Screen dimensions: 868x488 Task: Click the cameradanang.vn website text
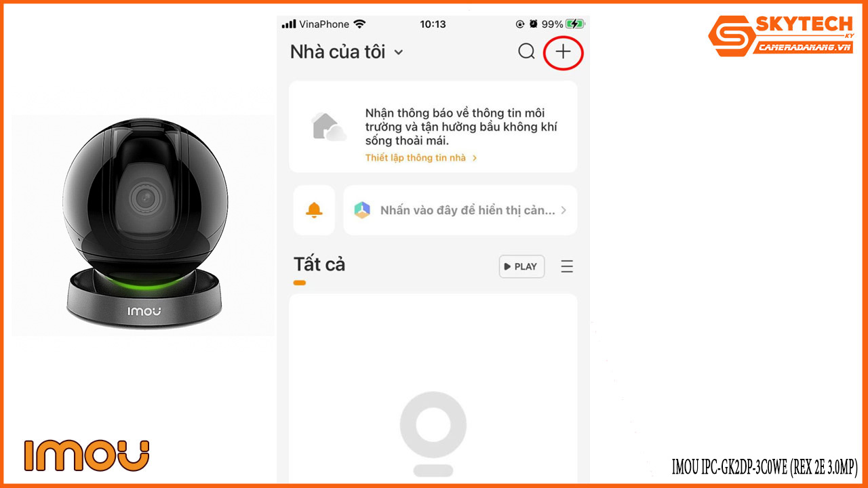pyautogui.click(x=804, y=47)
